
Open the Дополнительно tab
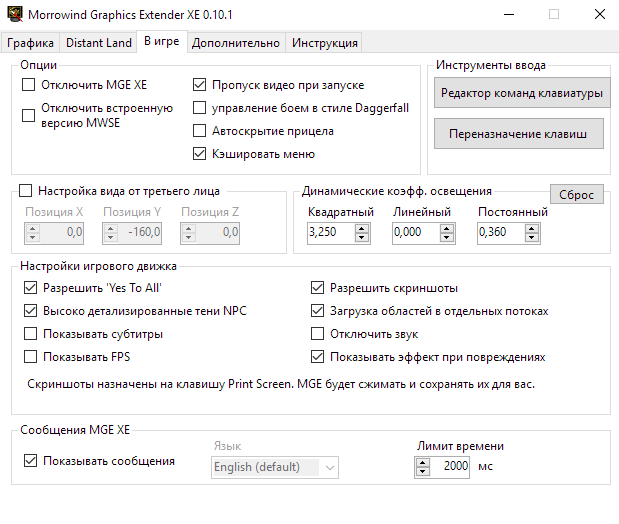[x=236, y=43]
